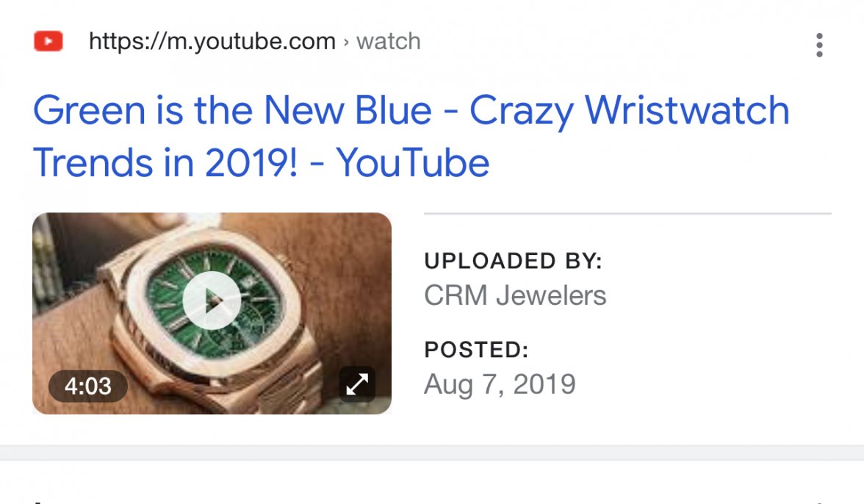
Task: Click 'Trends in 2019!' on the title's second line
Action: 165,162
